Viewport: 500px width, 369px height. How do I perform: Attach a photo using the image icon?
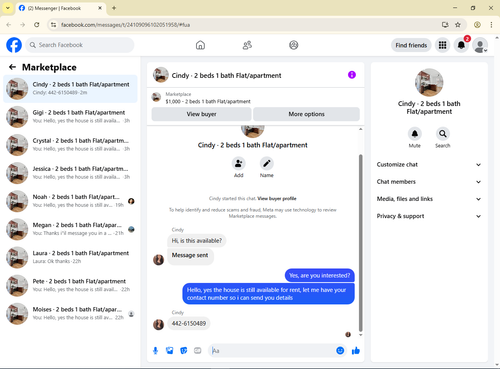click(x=170, y=351)
